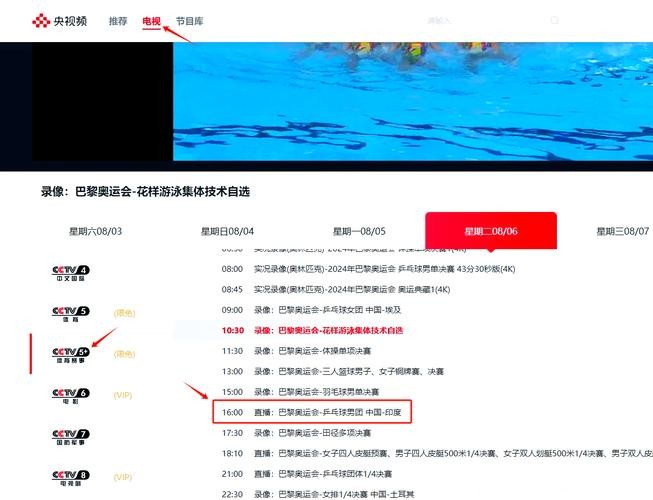This screenshot has width=653, height=500.
Task: Click the synchronized swimming video player
Action: [x=413, y=101]
